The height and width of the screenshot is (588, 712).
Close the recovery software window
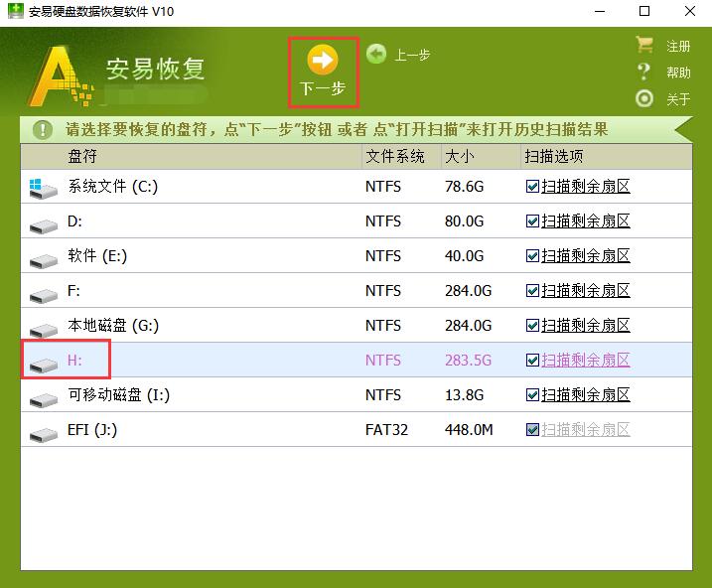[x=690, y=11]
